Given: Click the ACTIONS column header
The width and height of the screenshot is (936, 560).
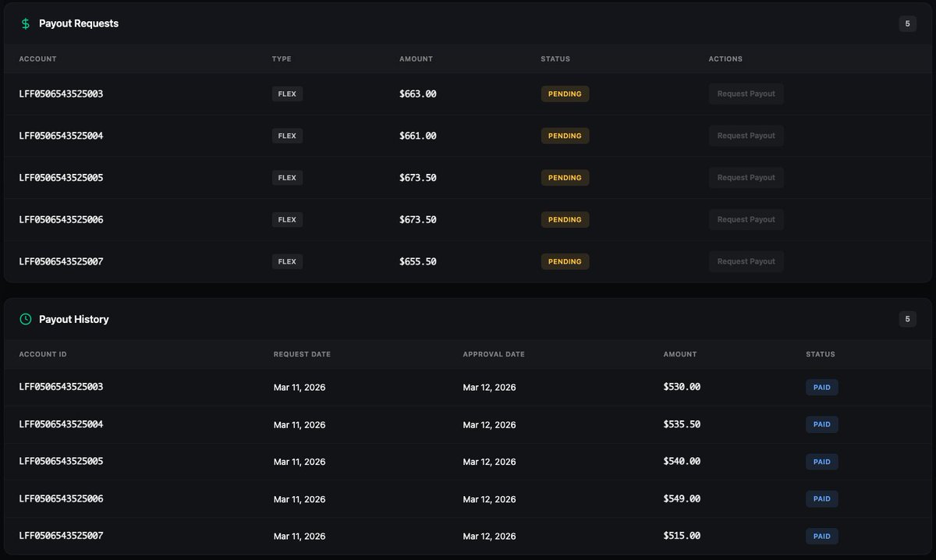Looking at the screenshot, I should pyautogui.click(x=725, y=59).
